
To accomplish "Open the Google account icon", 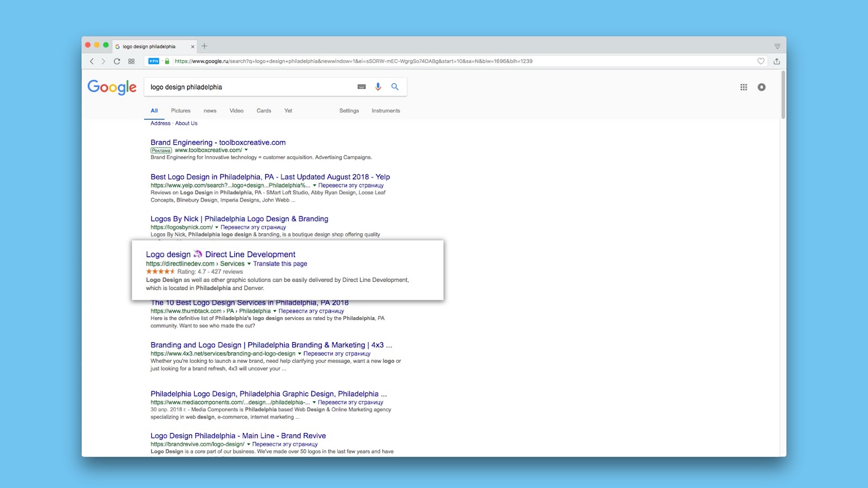I will 762,87.
